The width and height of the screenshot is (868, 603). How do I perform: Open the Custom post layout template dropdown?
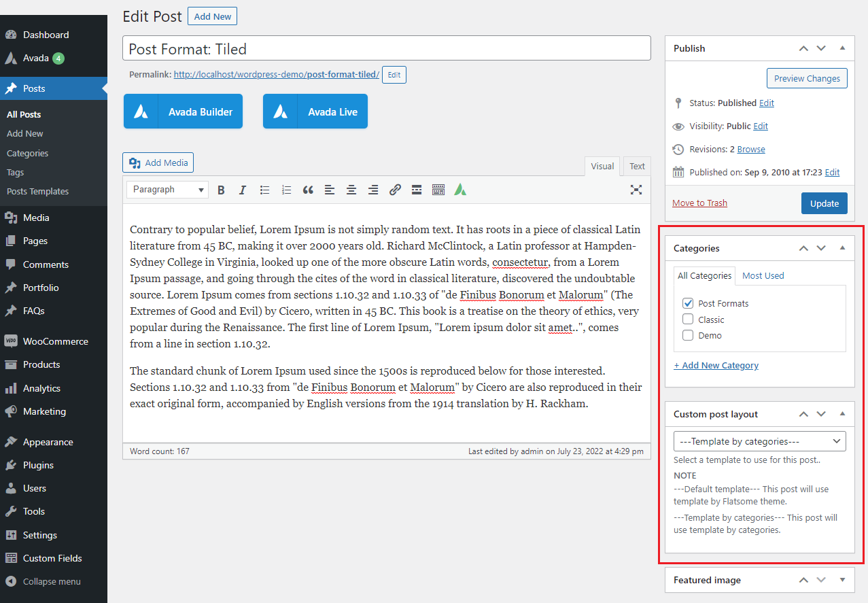[x=760, y=441]
